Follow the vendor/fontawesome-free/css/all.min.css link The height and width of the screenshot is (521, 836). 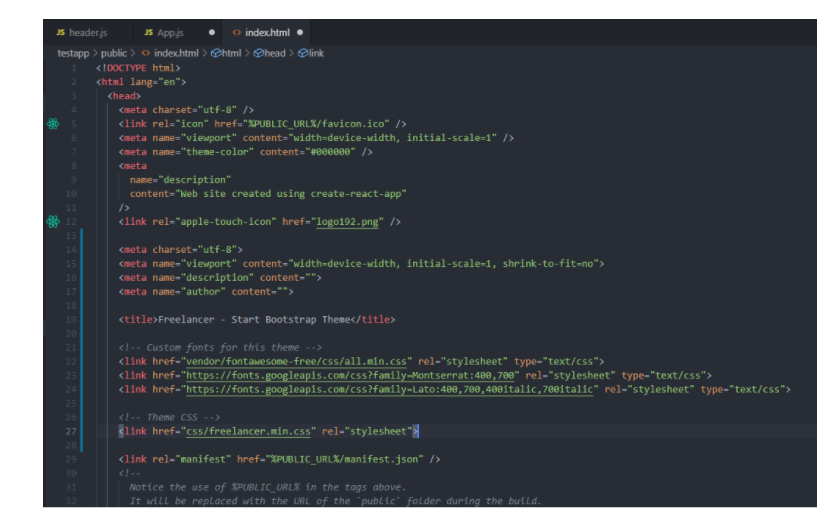296,362
